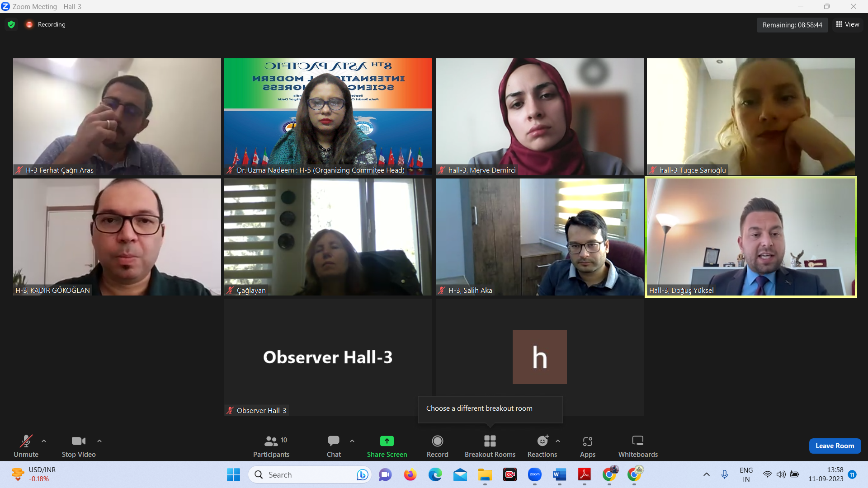Toggle camera with Stop Video
This screenshot has width=868, height=488.
pos(78,441)
